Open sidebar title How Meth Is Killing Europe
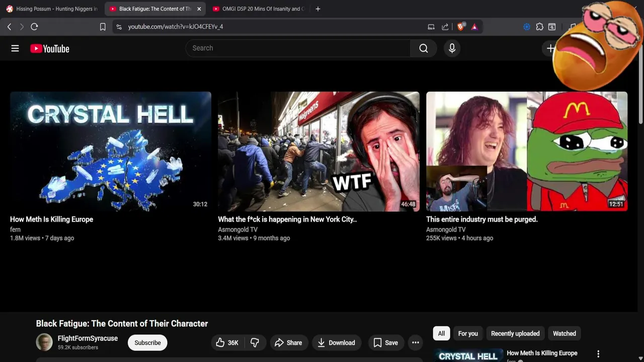The width and height of the screenshot is (644, 362). pyautogui.click(x=542, y=353)
